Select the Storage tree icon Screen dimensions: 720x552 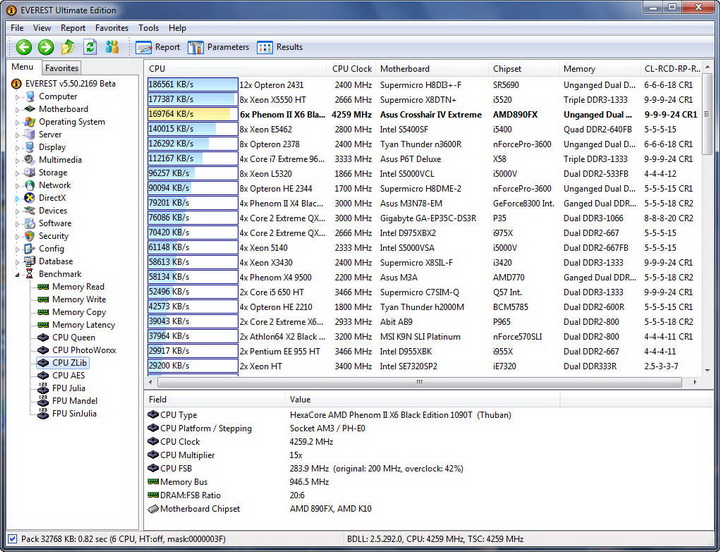(30, 172)
